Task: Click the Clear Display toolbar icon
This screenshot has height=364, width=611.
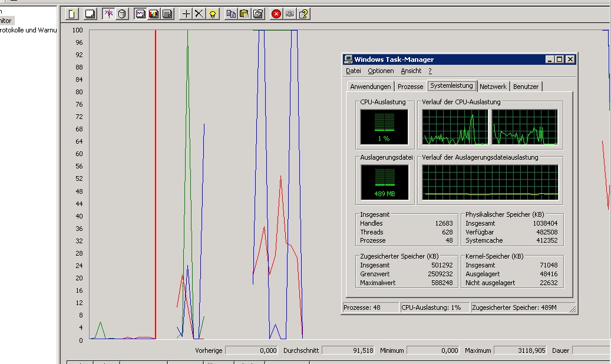Action: click(90, 14)
